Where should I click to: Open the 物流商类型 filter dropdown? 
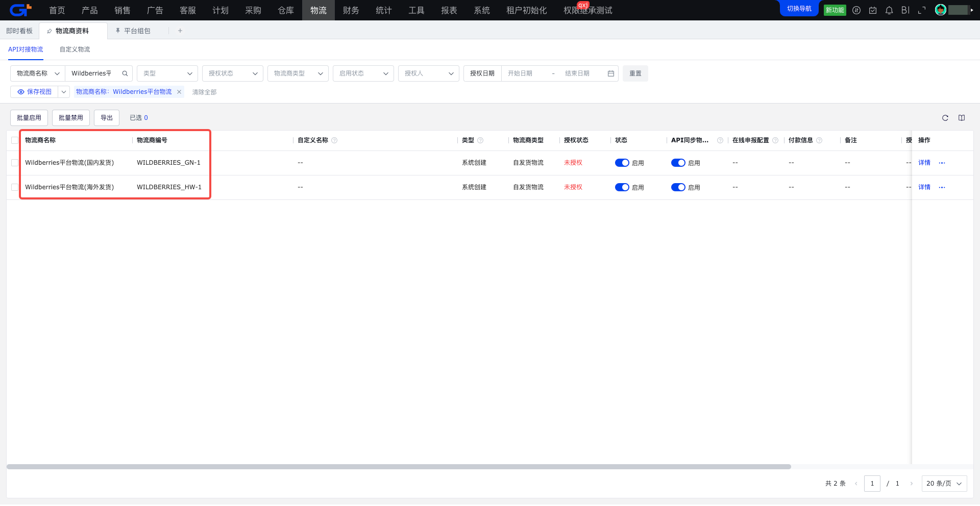coord(298,73)
